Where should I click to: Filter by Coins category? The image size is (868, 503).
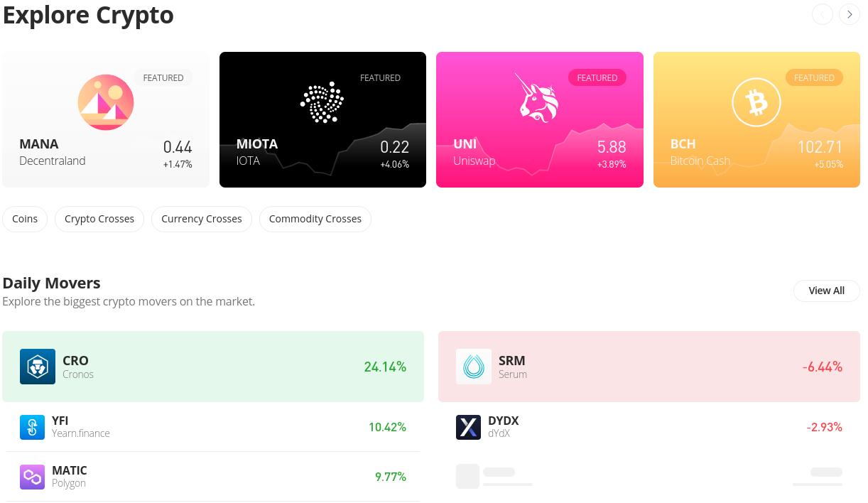25,219
